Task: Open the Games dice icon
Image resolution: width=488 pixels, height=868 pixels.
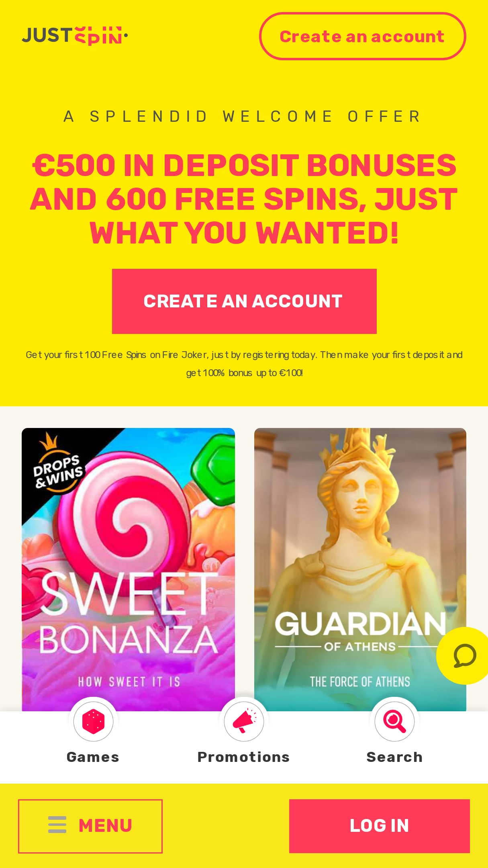Action: (93, 721)
